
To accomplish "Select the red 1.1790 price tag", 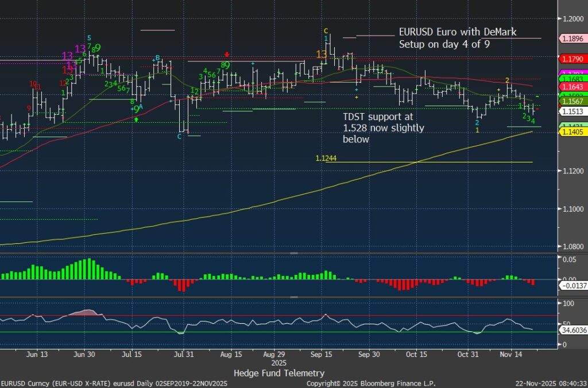I will point(571,59).
